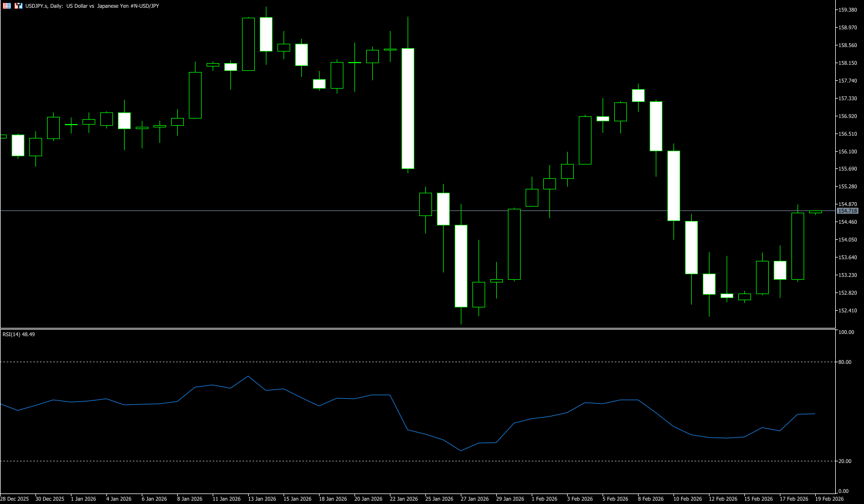This screenshot has height=504, width=864.
Task: Click the 159.380 price scale label
Action: (848, 10)
